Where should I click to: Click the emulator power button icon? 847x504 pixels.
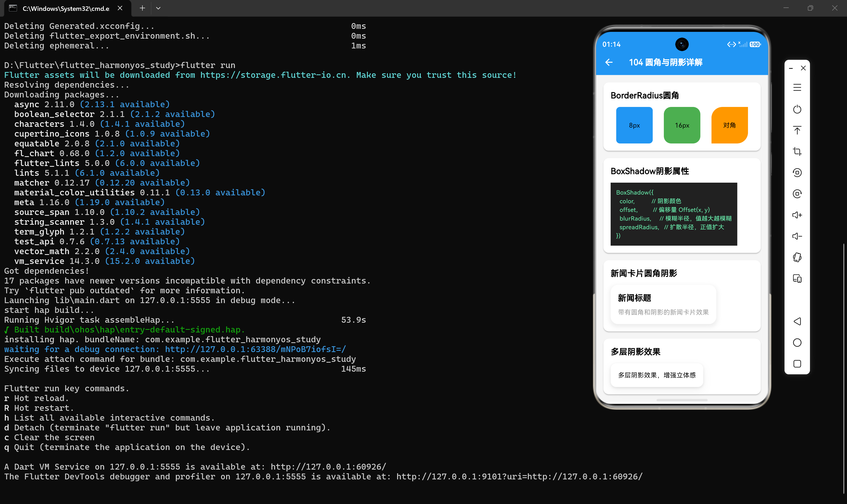coord(797,109)
